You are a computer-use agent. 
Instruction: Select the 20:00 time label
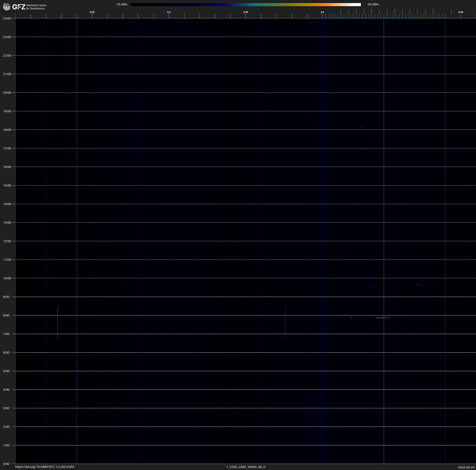point(7,93)
